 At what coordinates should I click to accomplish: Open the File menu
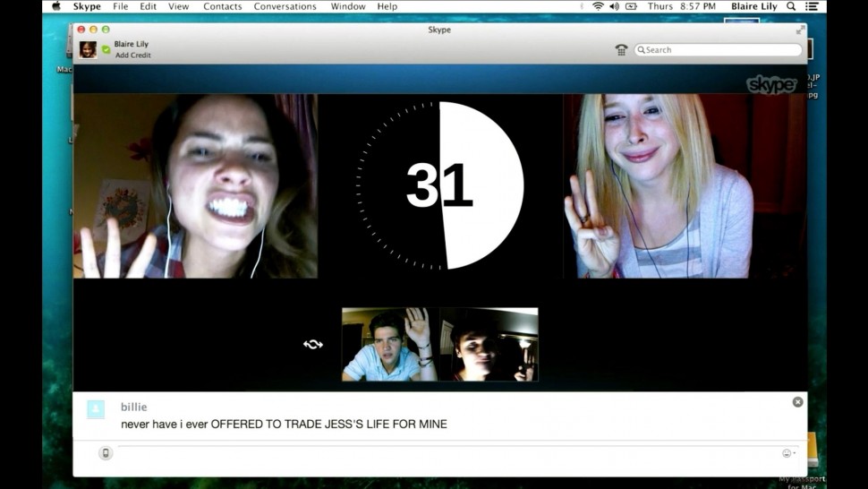coord(120,6)
